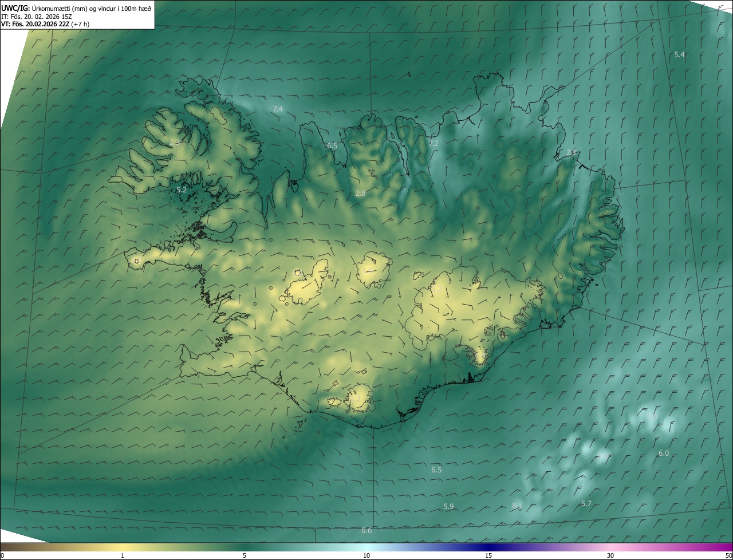Select the 7.3 value label

[571, 152]
